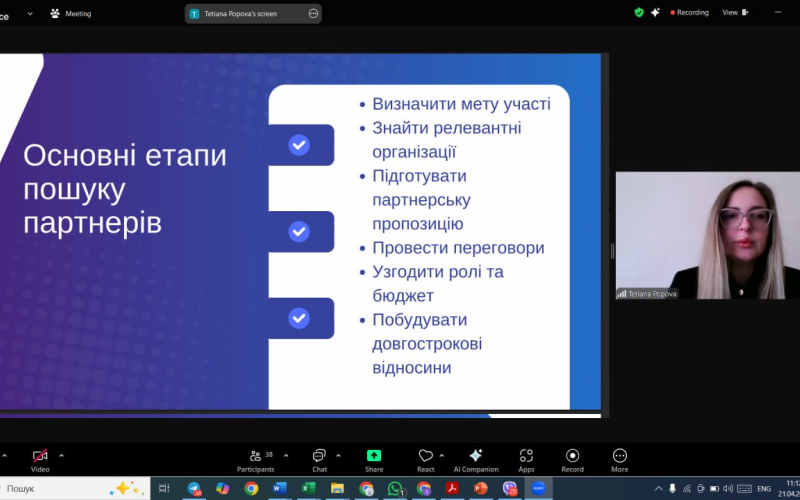Expand the reactions options chevron
This screenshot has height=500, width=800.
(442, 455)
